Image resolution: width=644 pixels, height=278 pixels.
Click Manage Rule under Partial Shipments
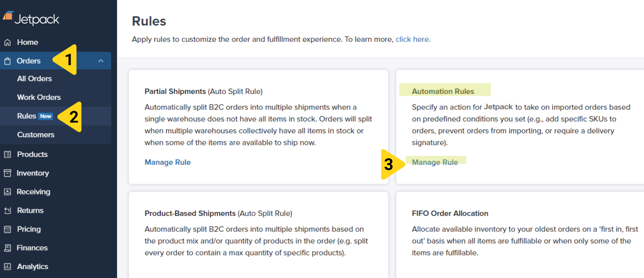tap(168, 162)
